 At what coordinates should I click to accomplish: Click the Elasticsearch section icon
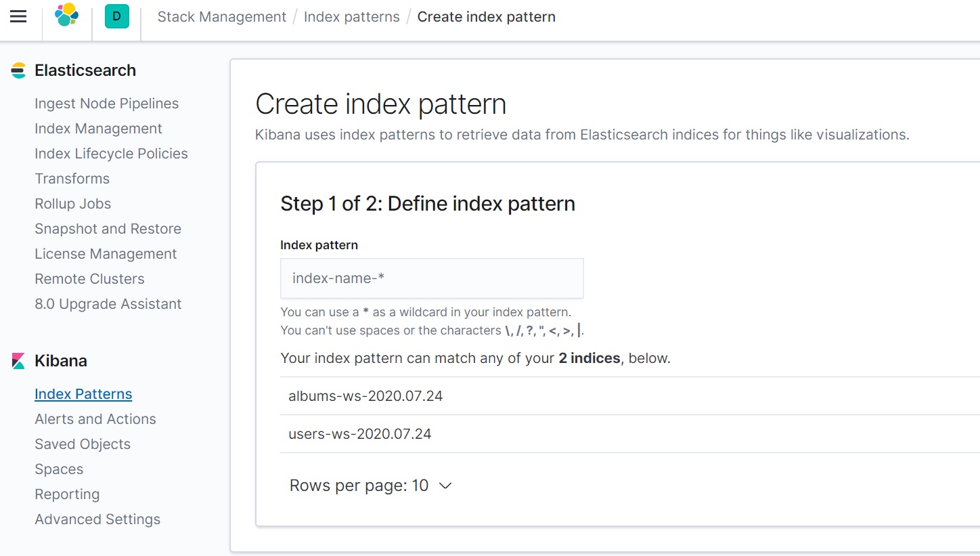pos(19,70)
